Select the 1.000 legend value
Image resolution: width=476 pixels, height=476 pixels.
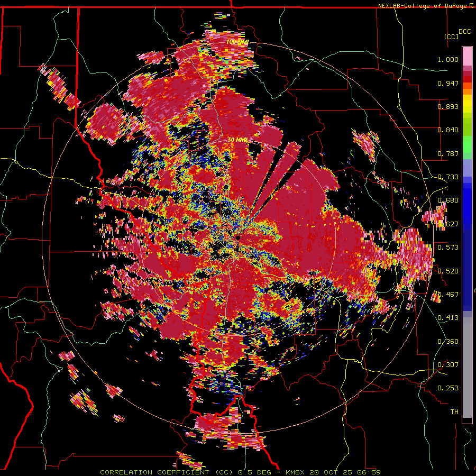click(448, 59)
